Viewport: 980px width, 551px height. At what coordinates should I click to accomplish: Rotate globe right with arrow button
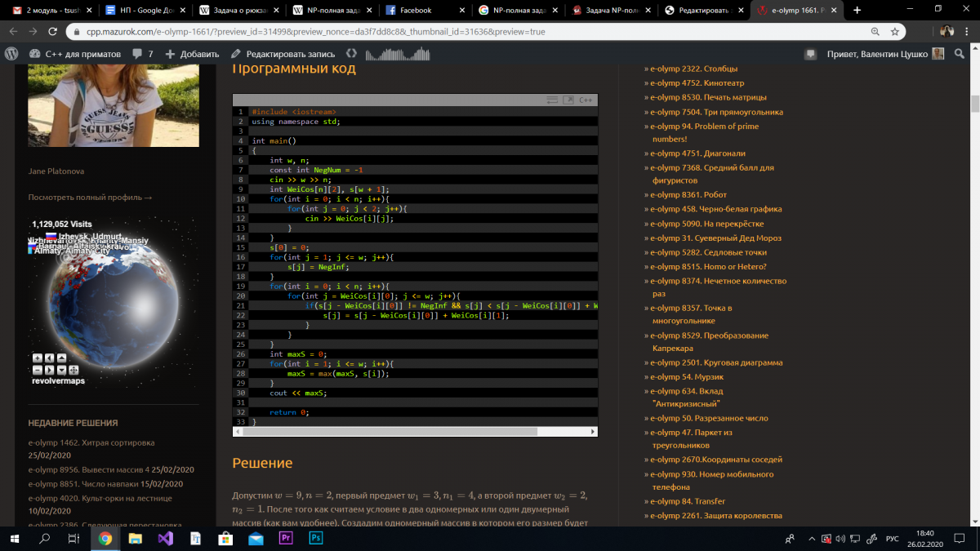pyautogui.click(x=49, y=370)
